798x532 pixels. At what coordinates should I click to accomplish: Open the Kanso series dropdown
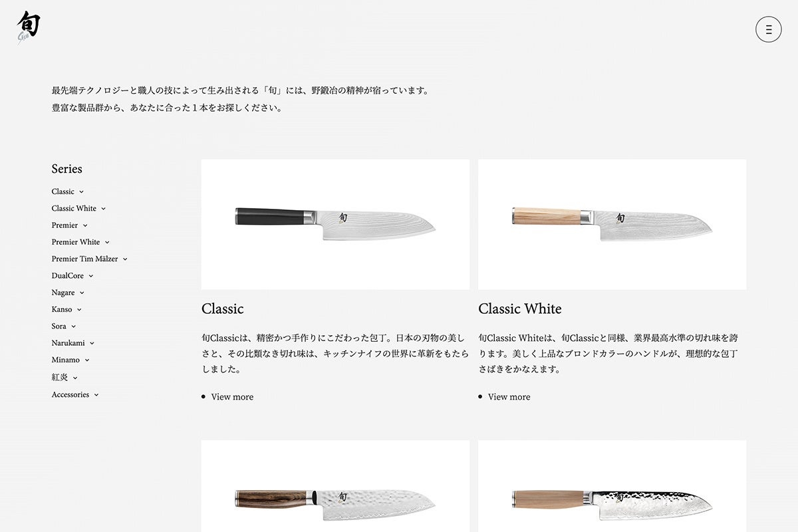pyautogui.click(x=67, y=309)
